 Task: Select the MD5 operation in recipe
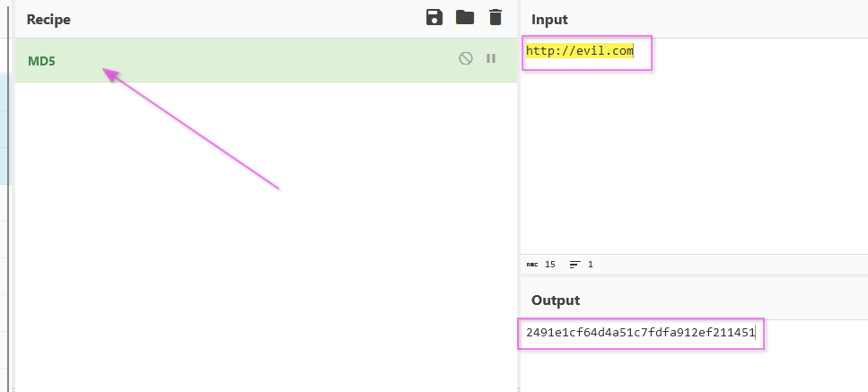(x=266, y=60)
